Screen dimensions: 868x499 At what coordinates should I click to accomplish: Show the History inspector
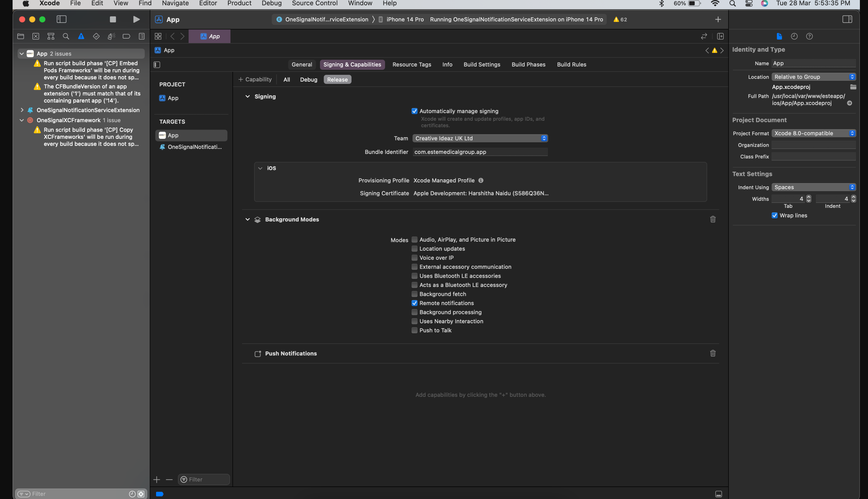tap(794, 36)
